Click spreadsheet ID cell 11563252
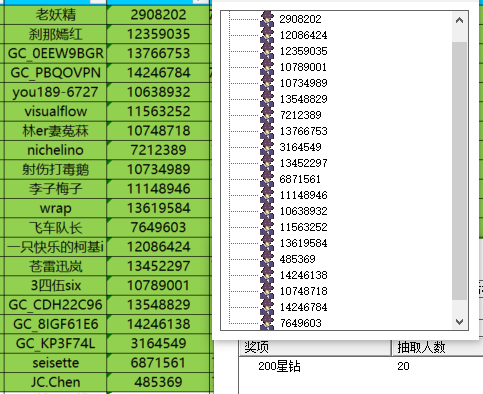Image resolution: width=483 pixels, height=394 pixels. (x=158, y=111)
